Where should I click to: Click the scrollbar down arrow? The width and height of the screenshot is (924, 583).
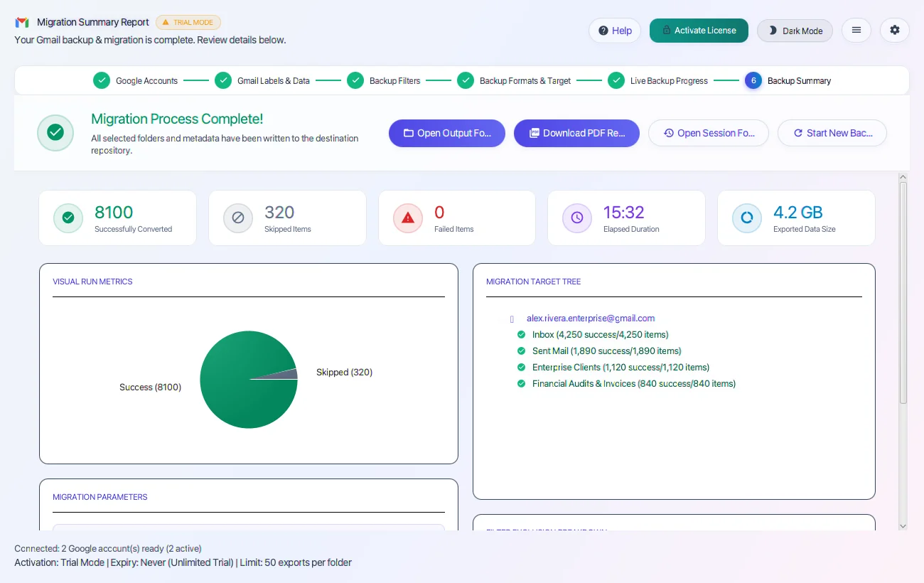[x=903, y=526]
